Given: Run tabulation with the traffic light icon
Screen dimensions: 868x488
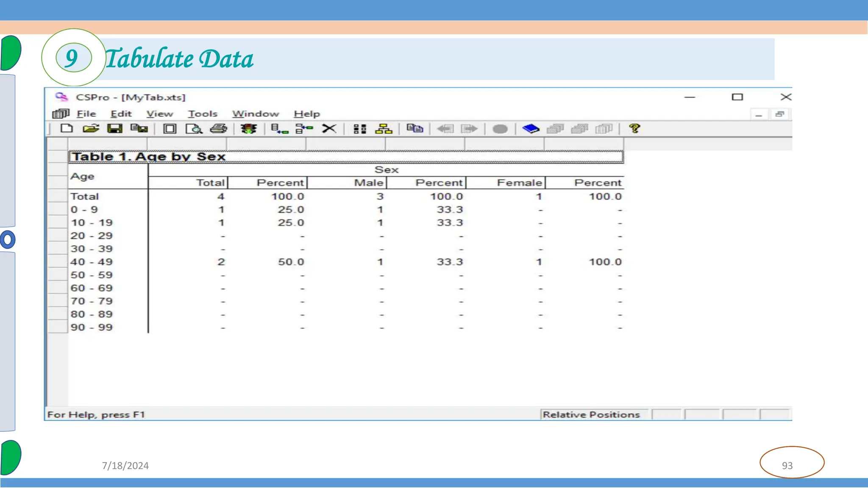Looking at the screenshot, I should pyautogui.click(x=248, y=129).
